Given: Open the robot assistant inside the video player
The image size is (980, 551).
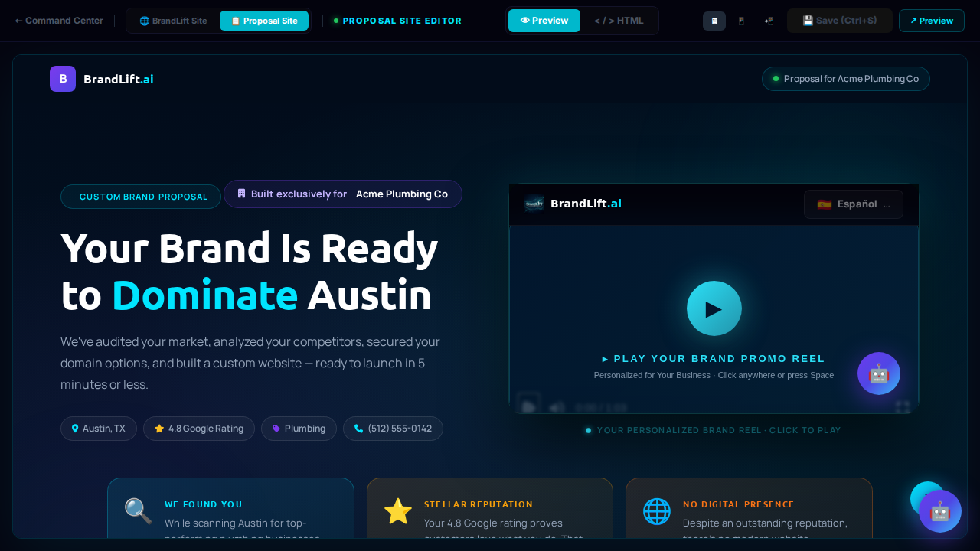Looking at the screenshot, I should tap(878, 373).
